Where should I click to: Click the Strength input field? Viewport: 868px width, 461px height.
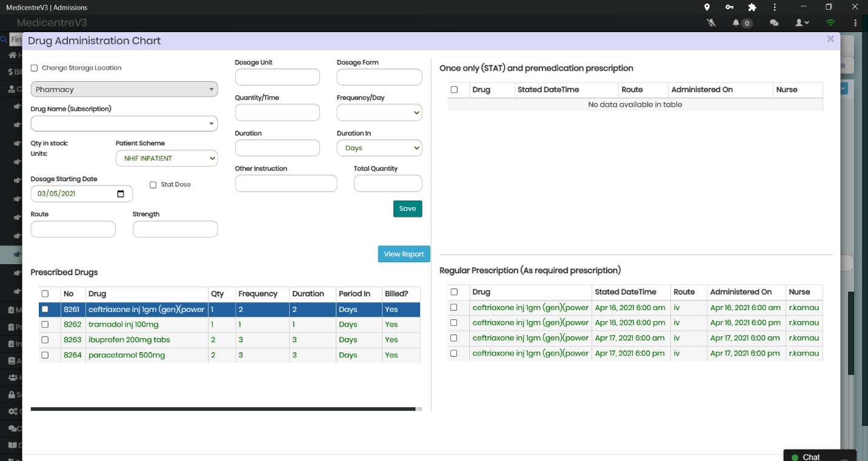click(x=175, y=229)
